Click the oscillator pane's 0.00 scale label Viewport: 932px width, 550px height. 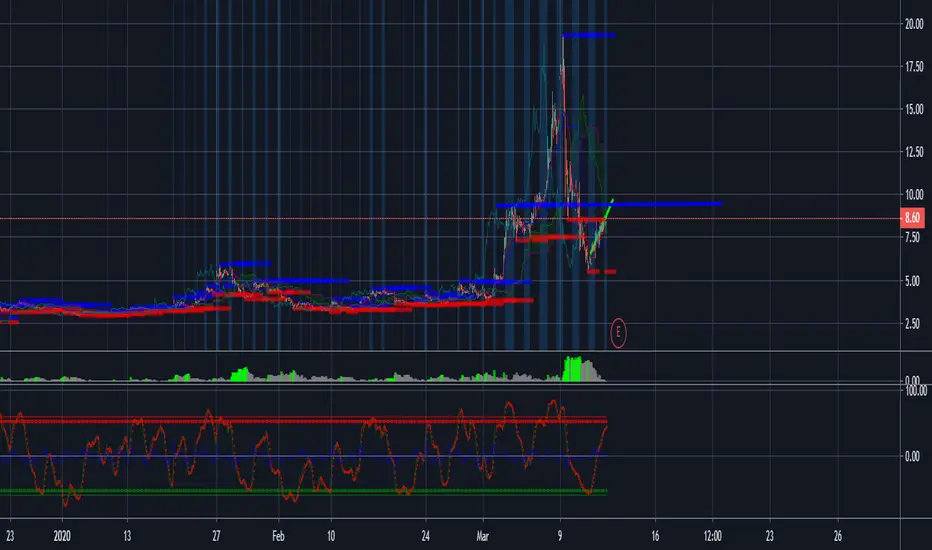[x=912, y=457]
